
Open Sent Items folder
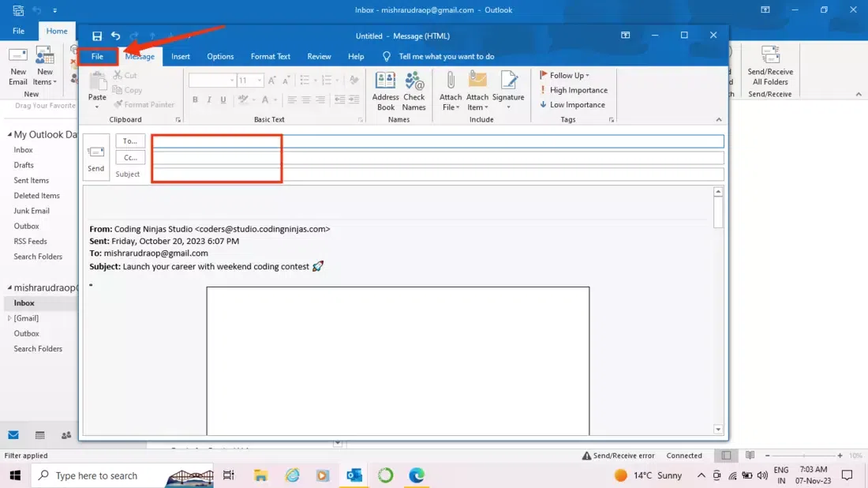31,181
